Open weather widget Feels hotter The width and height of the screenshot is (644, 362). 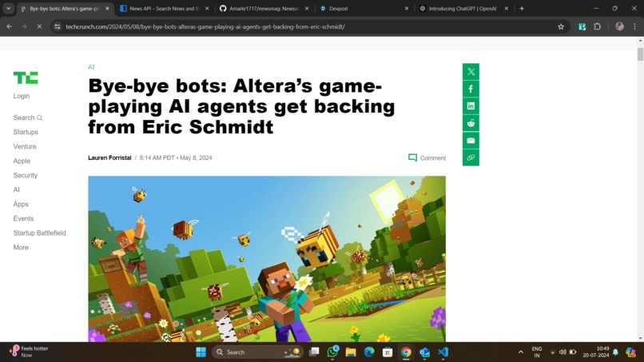29,352
